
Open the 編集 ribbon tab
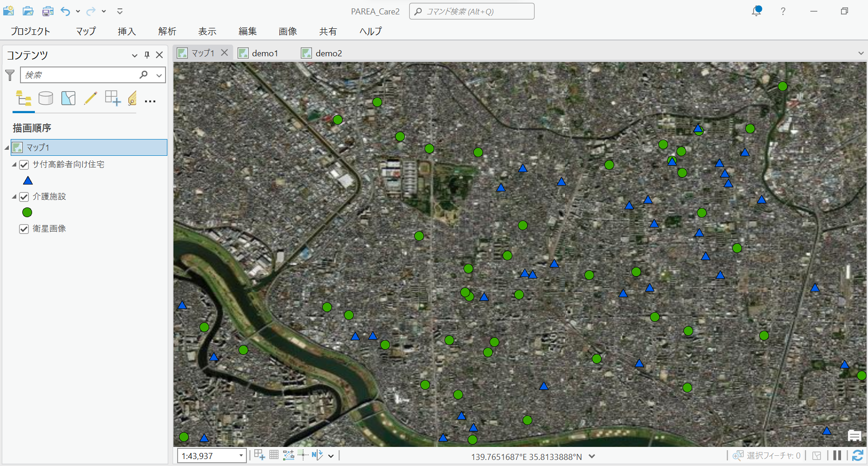coord(248,31)
